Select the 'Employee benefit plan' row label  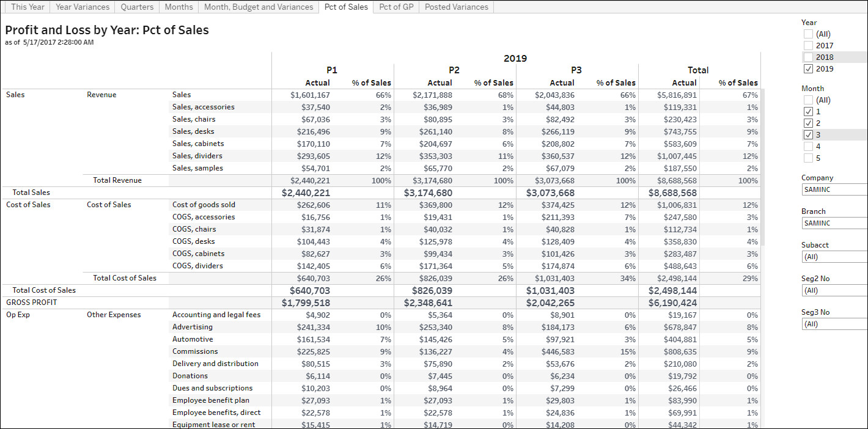[211, 400]
